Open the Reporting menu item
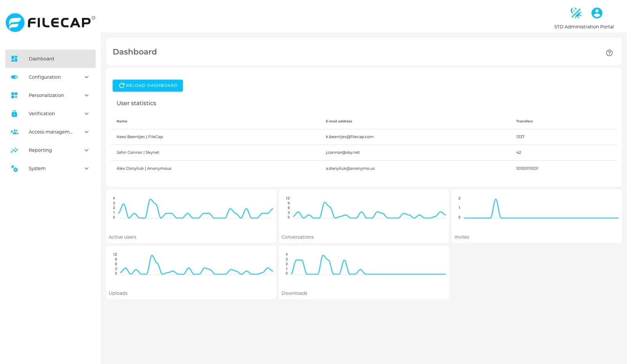The height and width of the screenshot is (364, 627). point(40,150)
